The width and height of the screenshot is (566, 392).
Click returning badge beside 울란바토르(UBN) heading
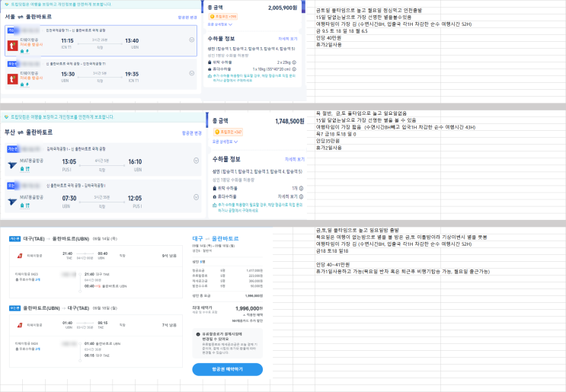click(x=14, y=308)
